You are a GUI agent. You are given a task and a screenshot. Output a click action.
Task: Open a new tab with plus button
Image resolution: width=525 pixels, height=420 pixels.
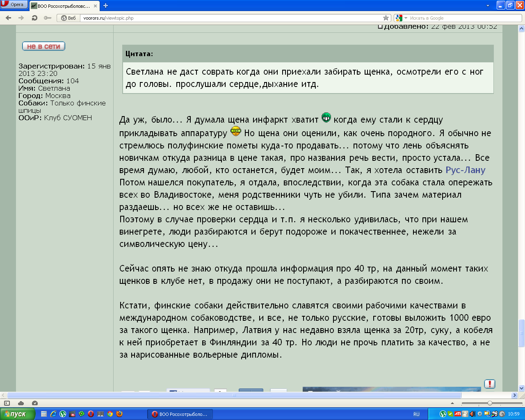pos(105,6)
